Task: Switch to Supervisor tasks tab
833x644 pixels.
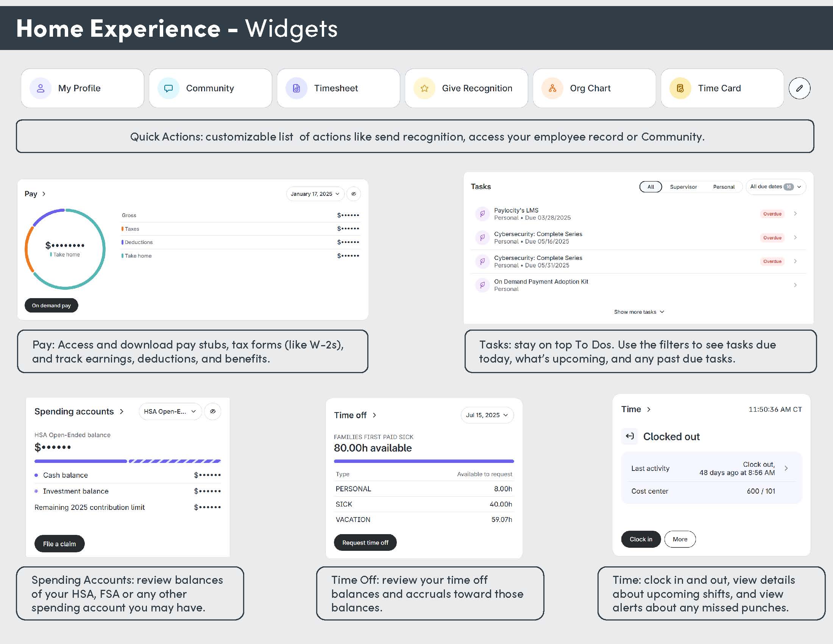Action: (x=683, y=186)
